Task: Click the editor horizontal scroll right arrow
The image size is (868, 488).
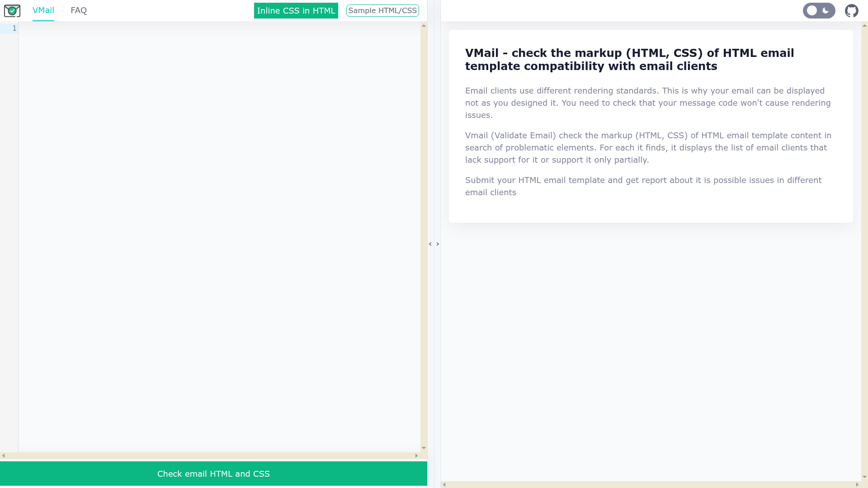Action: 416,455
